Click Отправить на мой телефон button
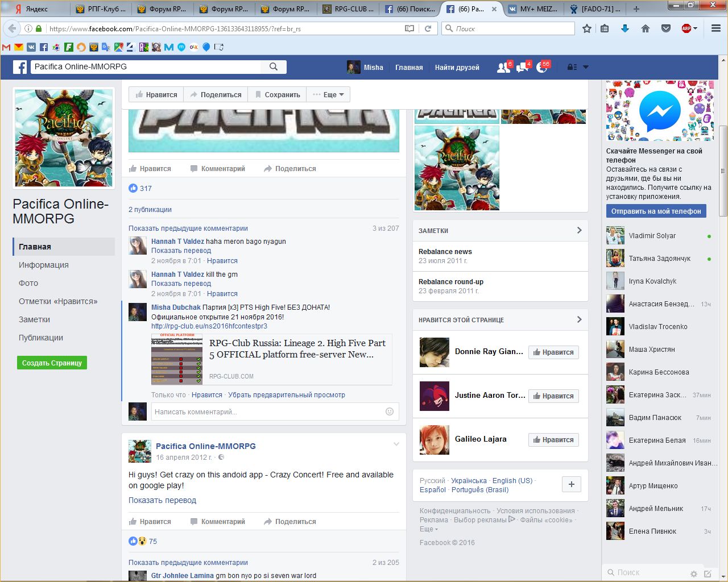Viewport: 728px width, 582px height. point(656,211)
